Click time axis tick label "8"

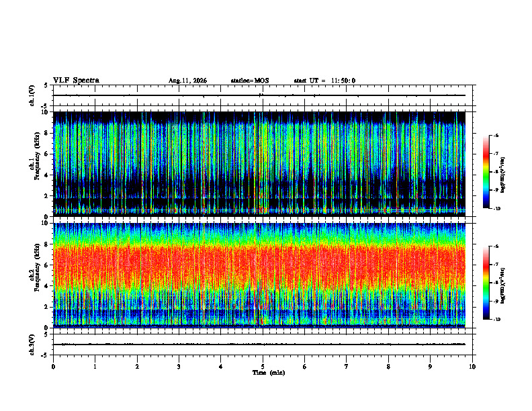click(388, 367)
